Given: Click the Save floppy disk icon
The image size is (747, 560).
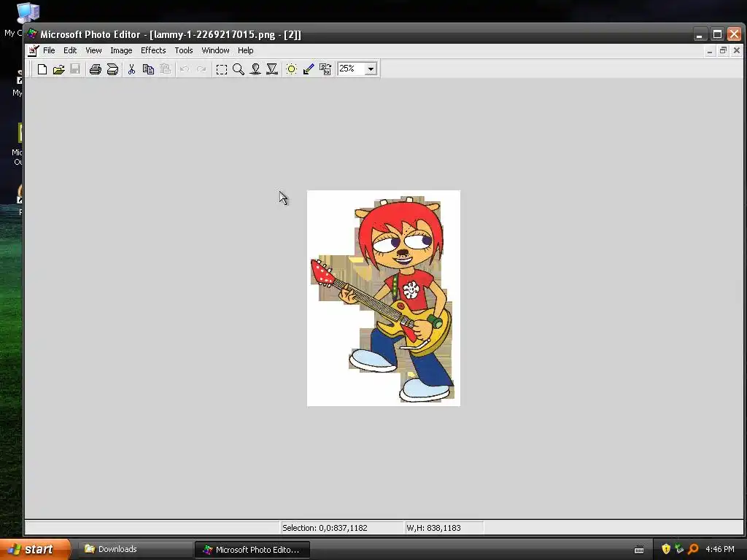Looking at the screenshot, I should click(75, 69).
